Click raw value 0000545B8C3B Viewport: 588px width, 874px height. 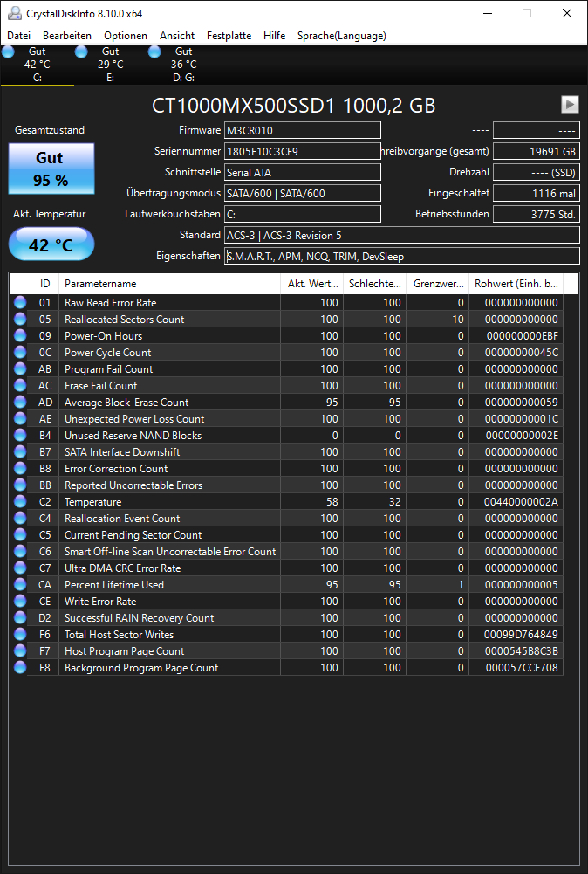point(521,651)
